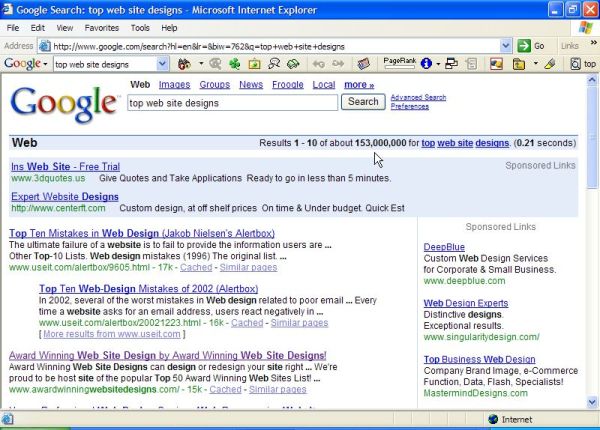
Task: Click the vertical scrollbar thumb
Action: pos(592,138)
